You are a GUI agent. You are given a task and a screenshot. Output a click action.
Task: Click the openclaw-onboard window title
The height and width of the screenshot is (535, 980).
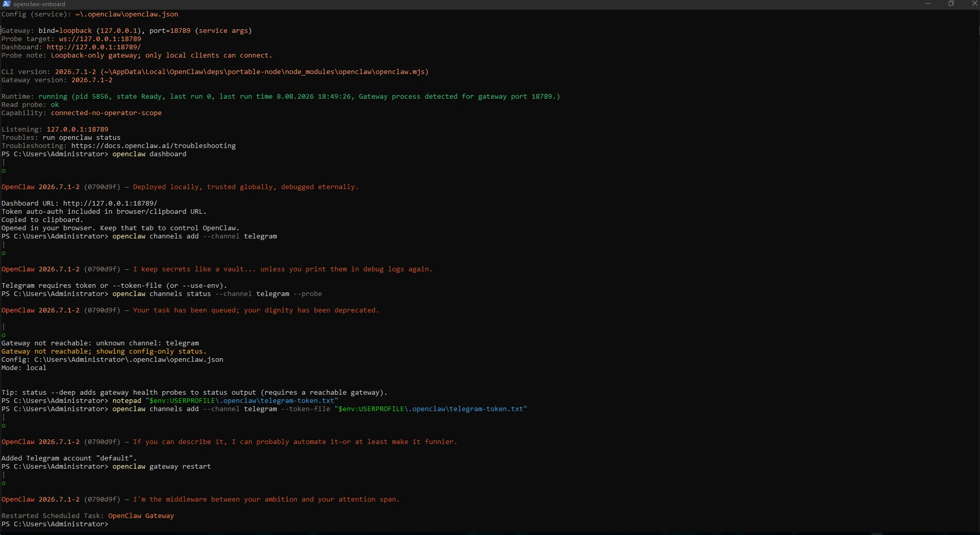[40, 4]
